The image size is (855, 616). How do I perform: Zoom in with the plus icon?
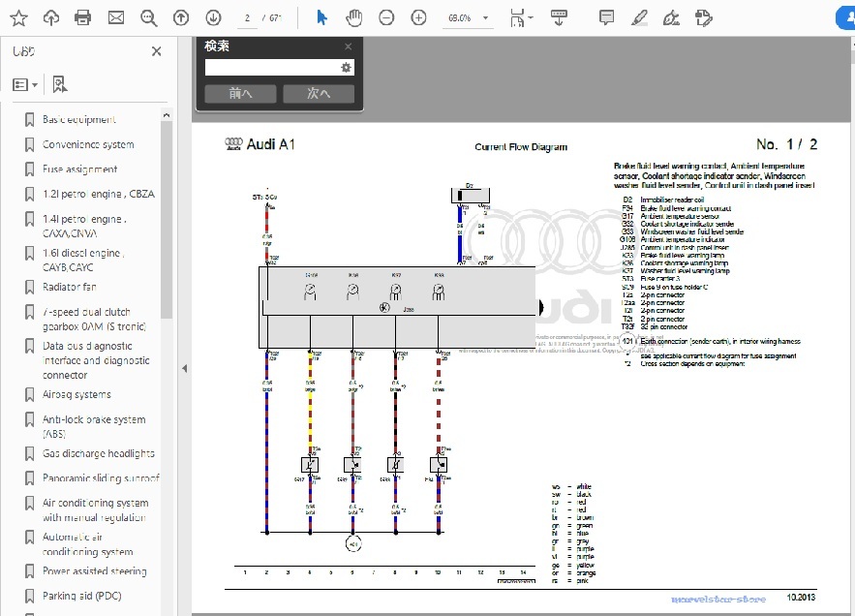click(418, 18)
